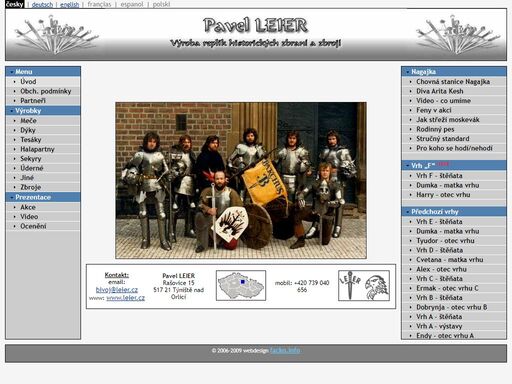Open the webdesign credit link in footer
This screenshot has height=384, width=512.
click(x=285, y=350)
